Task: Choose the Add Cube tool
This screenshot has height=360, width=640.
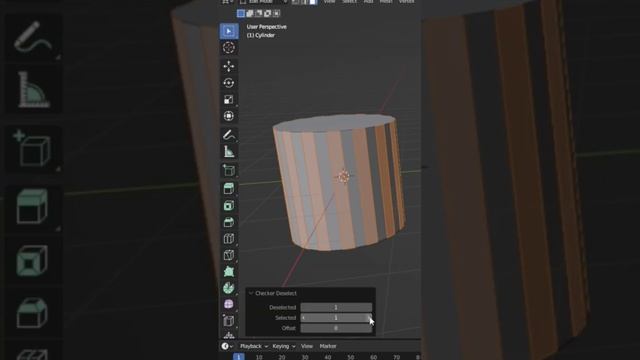Action: (229, 171)
